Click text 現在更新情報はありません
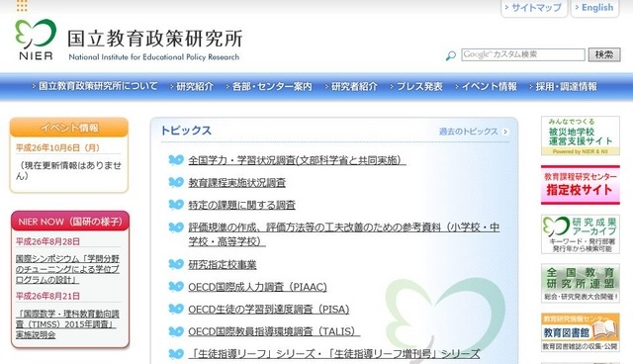 pos(68,171)
